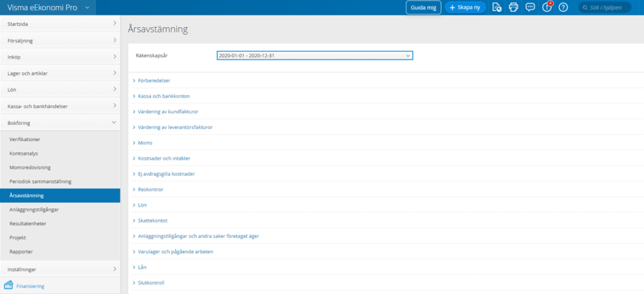Open the chat message icon
This screenshot has height=294, width=644.
[x=530, y=7]
